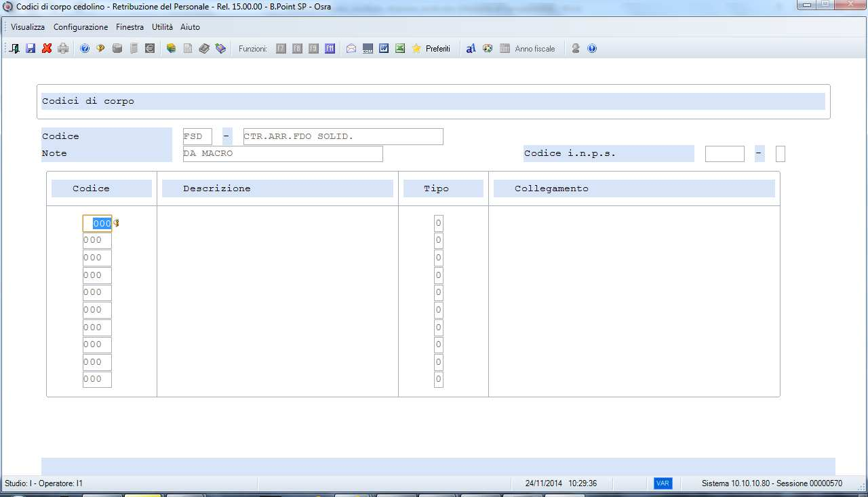This screenshot has height=497, width=868.
Task: Click the Euro symbol toolbar icon
Action: [x=150, y=49]
